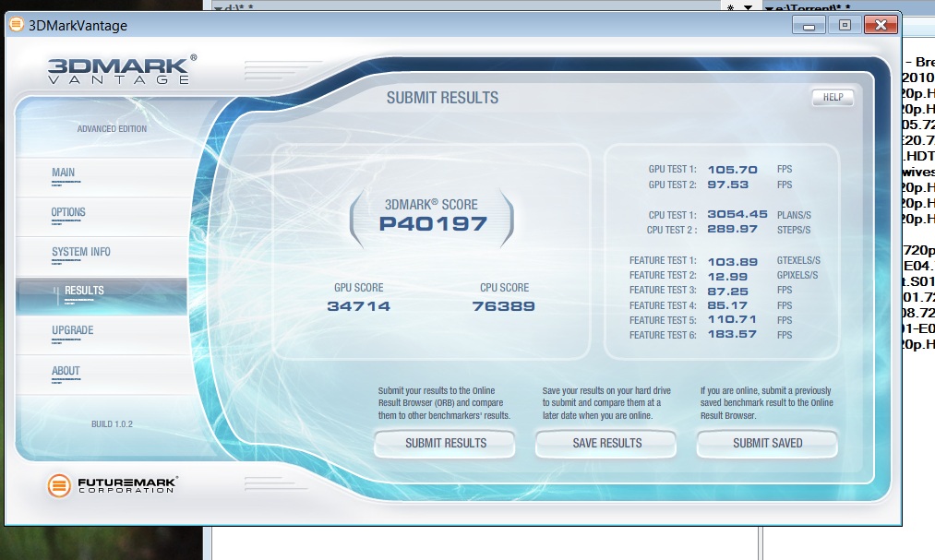Click Feature Test 6 value 183.57
Viewport: 935px width, 560px height.
click(x=732, y=335)
